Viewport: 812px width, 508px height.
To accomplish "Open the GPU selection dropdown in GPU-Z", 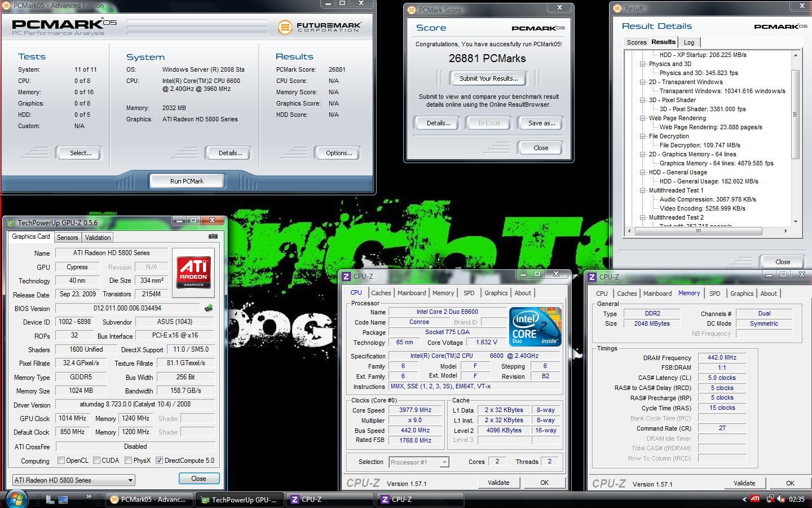I will (74, 480).
